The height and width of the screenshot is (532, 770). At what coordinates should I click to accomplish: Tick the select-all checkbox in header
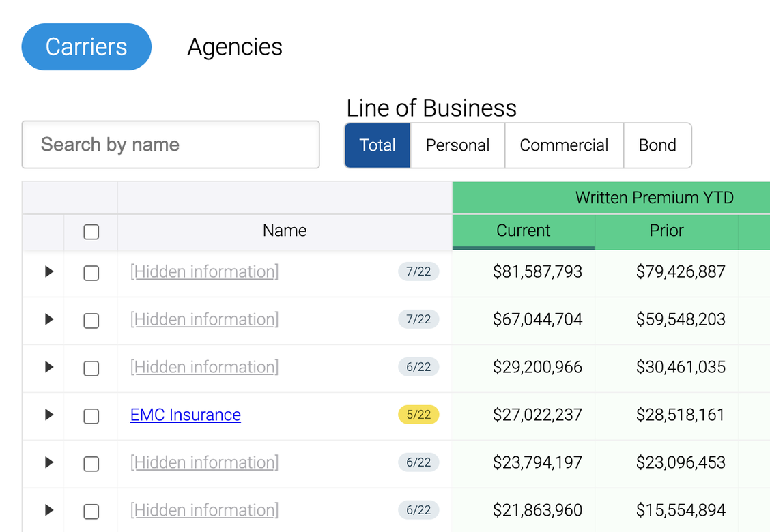pyautogui.click(x=91, y=232)
